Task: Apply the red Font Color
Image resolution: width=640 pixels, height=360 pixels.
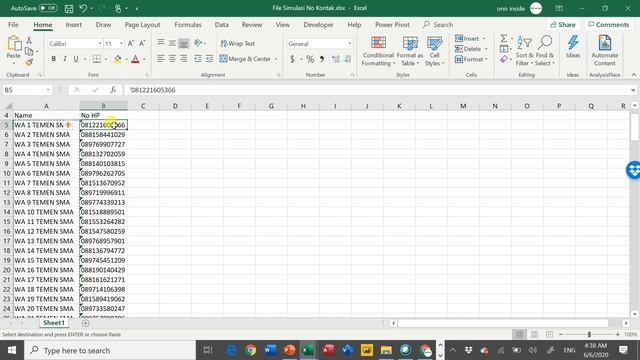Action: pyautogui.click(x=136, y=59)
